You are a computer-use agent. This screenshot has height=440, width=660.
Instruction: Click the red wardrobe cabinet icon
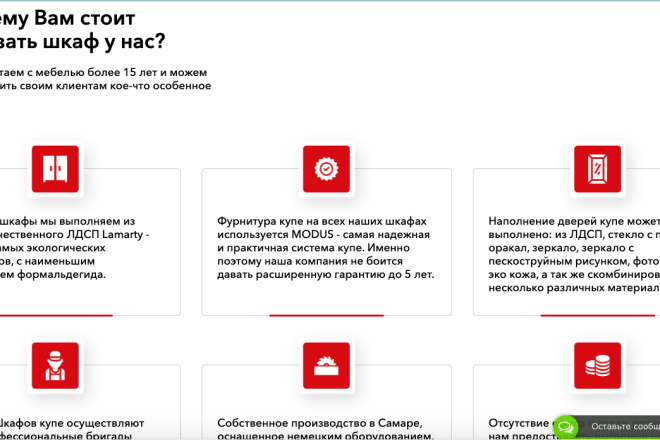pos(55,169)
